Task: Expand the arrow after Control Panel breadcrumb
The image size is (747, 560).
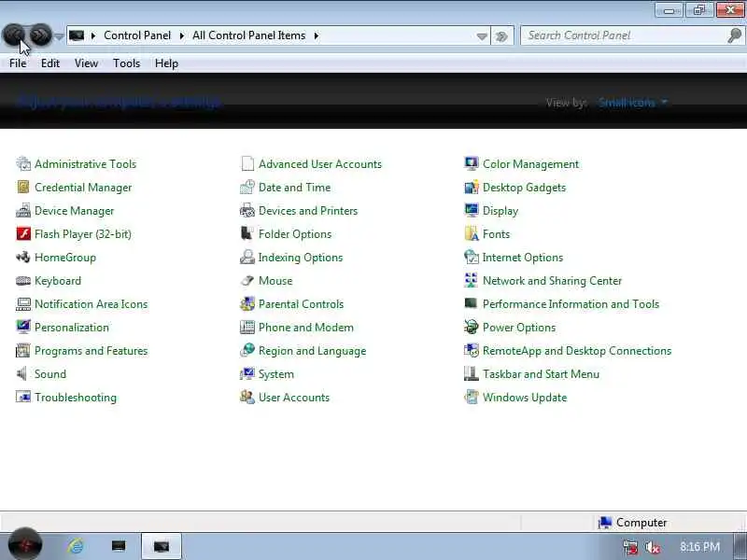Action: point(181,35)
